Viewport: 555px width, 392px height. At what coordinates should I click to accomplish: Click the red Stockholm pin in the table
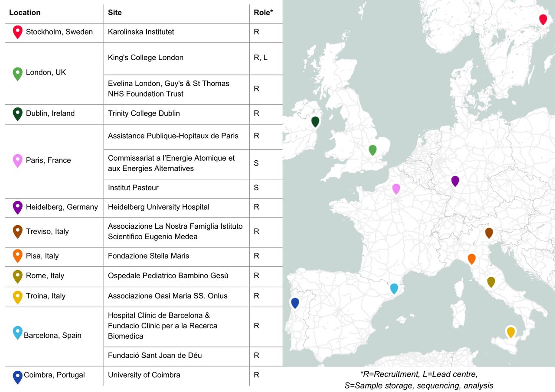[x=18, y=32]
